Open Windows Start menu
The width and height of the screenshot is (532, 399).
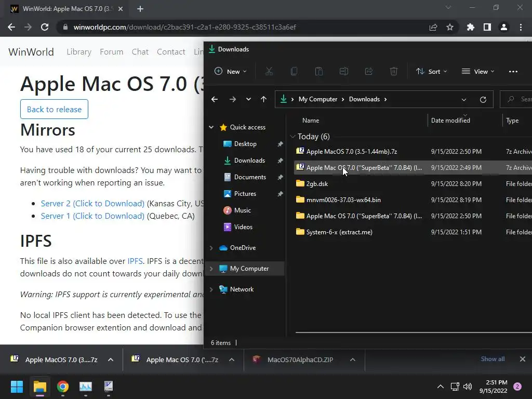pos(17,387)
